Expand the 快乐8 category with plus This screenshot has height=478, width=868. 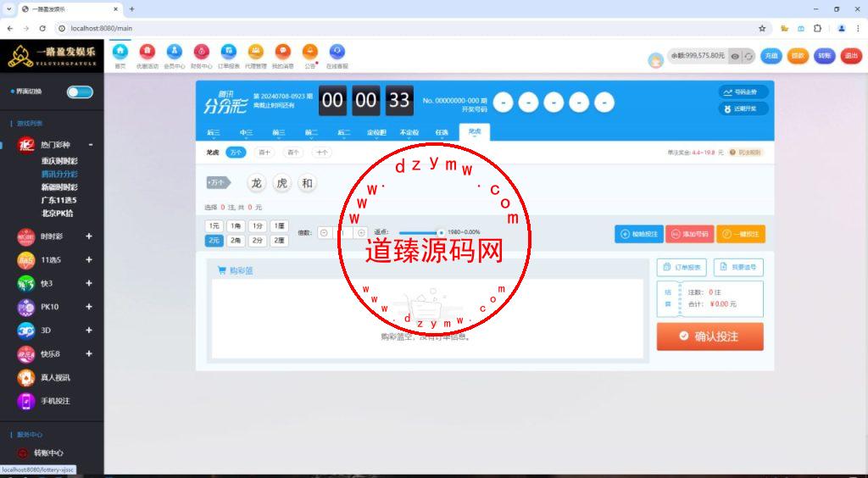click(88, 354)
